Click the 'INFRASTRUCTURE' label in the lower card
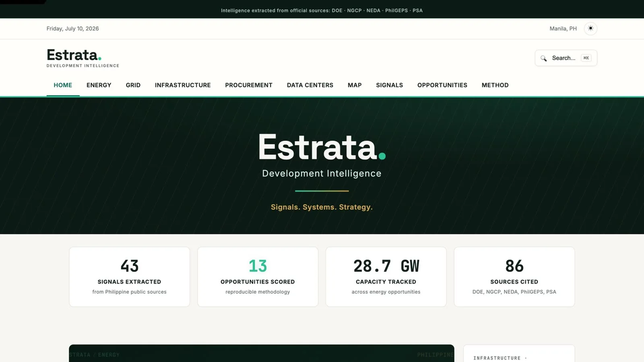644x362 pixels. coord(497,358)
